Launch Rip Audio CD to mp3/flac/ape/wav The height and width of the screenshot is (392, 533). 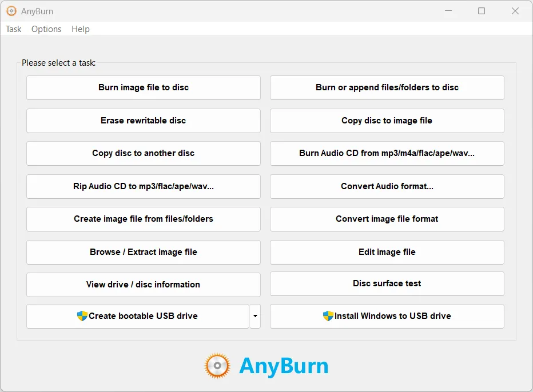[144, 186]
